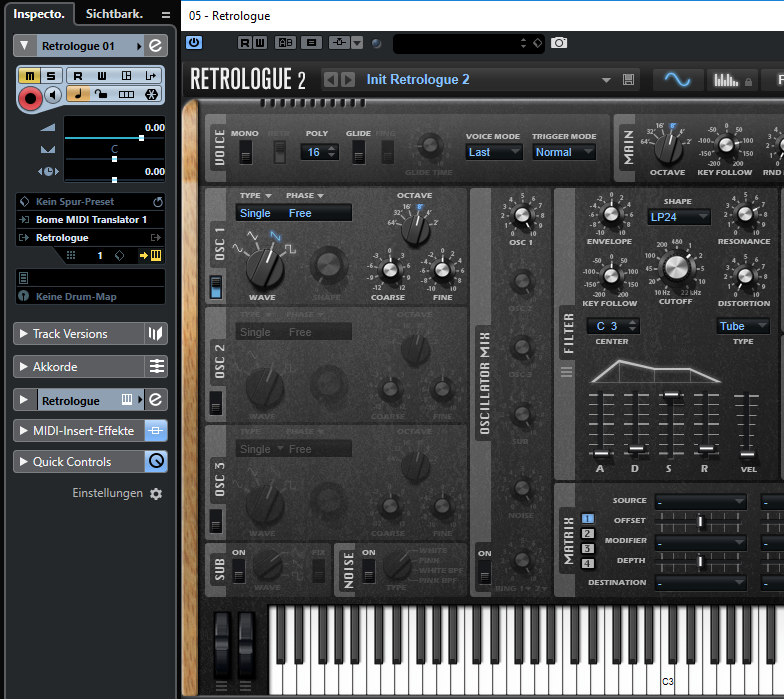Open the preset name dropdown arrow
This screenshot has width=784, height=699.
pos(606,80)
